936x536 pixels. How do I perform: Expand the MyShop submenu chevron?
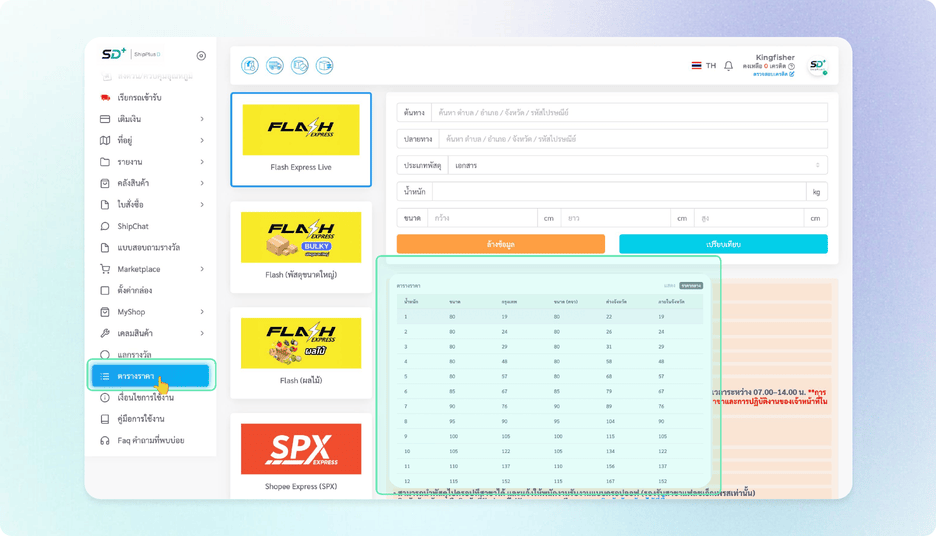[x=202, y=312]
